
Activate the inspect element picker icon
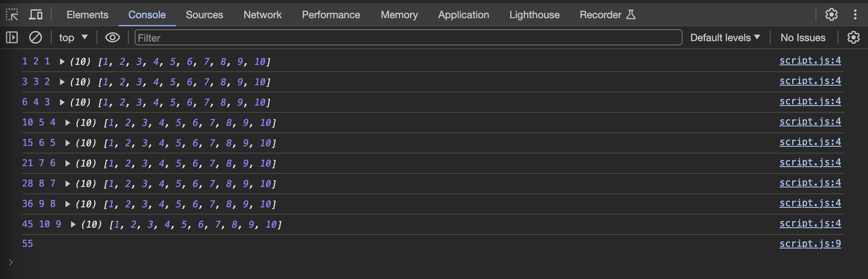(12, 15)
